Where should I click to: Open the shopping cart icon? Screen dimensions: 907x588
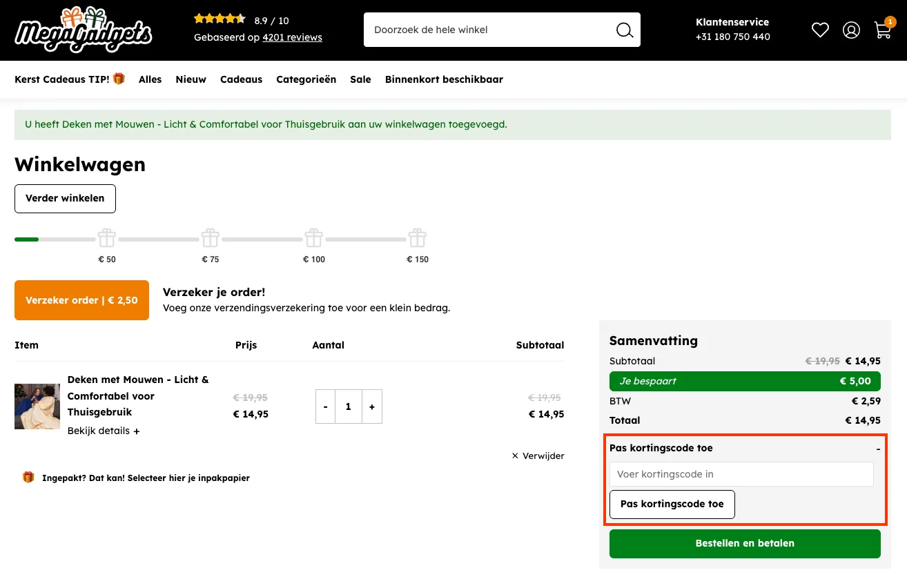point(883,30)
